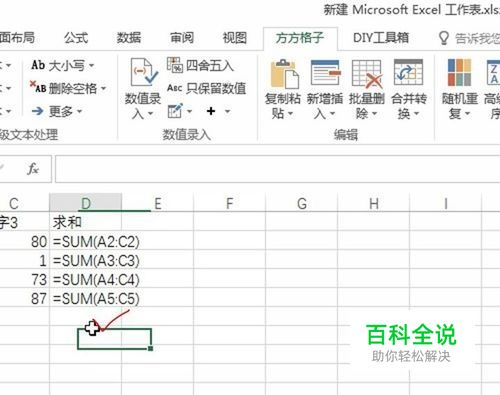500x395 pixels.
Task: Select column F header
Action: click(x=230, y=203)
